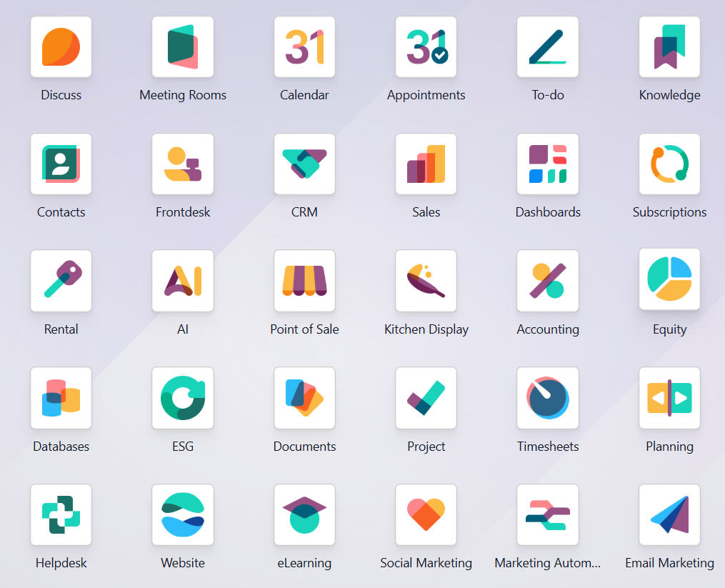Click the "Subscriptions" label text

(669, 212)
